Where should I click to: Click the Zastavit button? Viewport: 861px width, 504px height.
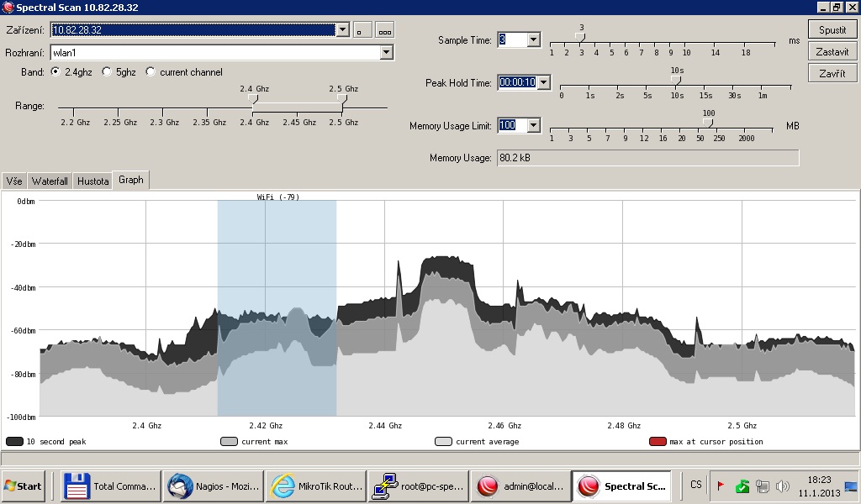click(832, 51)
